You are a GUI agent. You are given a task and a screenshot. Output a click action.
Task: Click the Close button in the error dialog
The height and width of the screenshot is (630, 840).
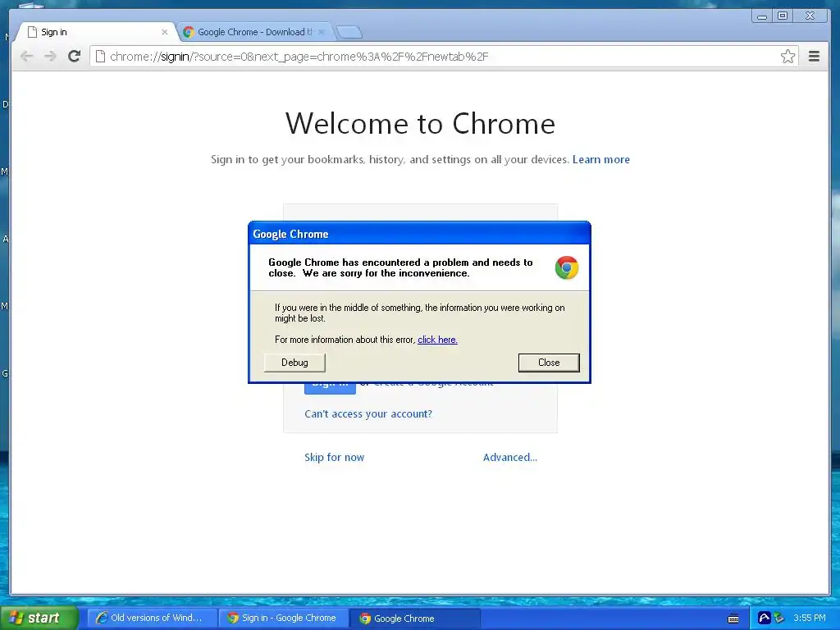[549, 363]
